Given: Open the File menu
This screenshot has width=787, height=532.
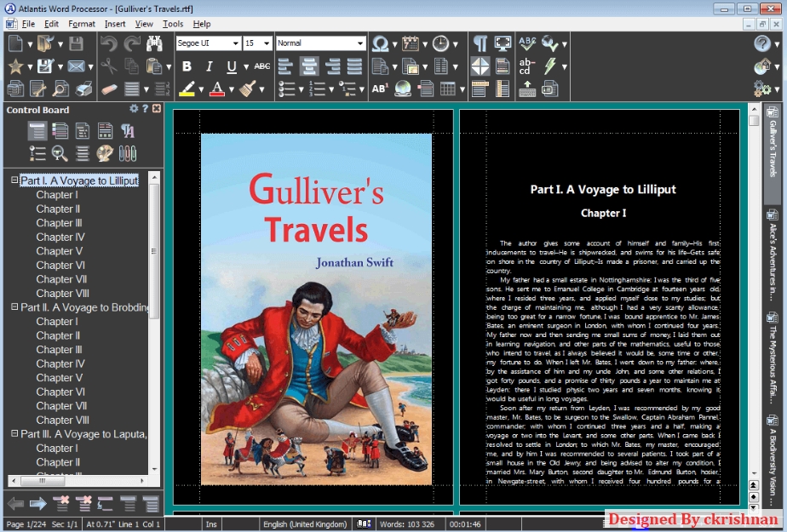Looking at the screenshot, I should pyautogui.click(x=28, y=24).
